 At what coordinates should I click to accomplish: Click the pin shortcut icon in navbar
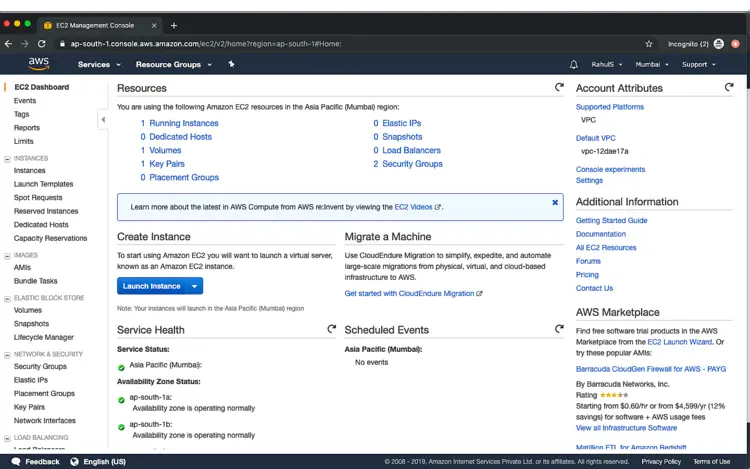pyautogui.click(x=231, y=64)
